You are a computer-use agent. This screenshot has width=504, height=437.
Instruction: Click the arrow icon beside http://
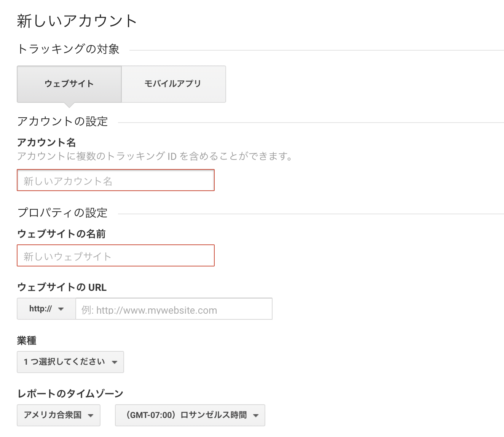pyautogui.click(x=61, y=309)
